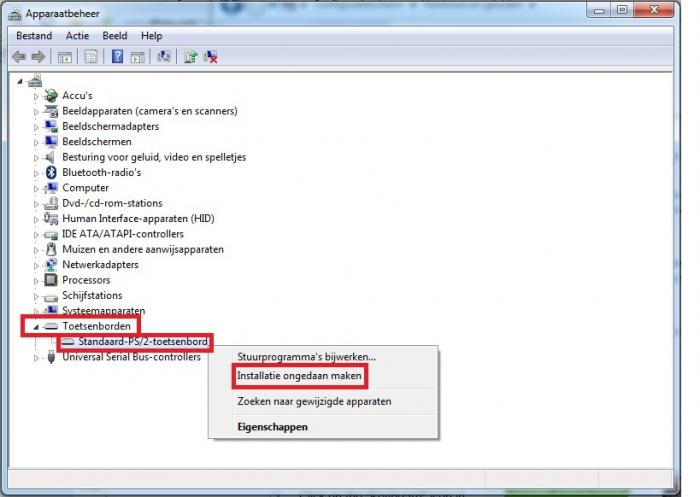The height and width of the screenshot is (497, 700).
Task: Click the Back arrow in the toolbar
Action: click(19, 57)
